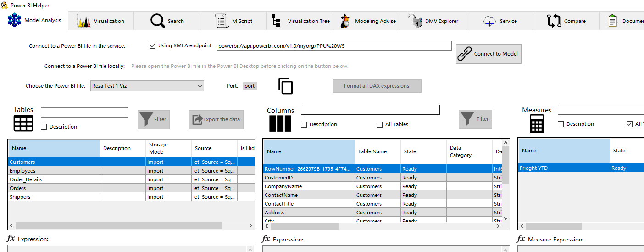
Task: Open the M Script scroll icon
Action: coord(222,21)
